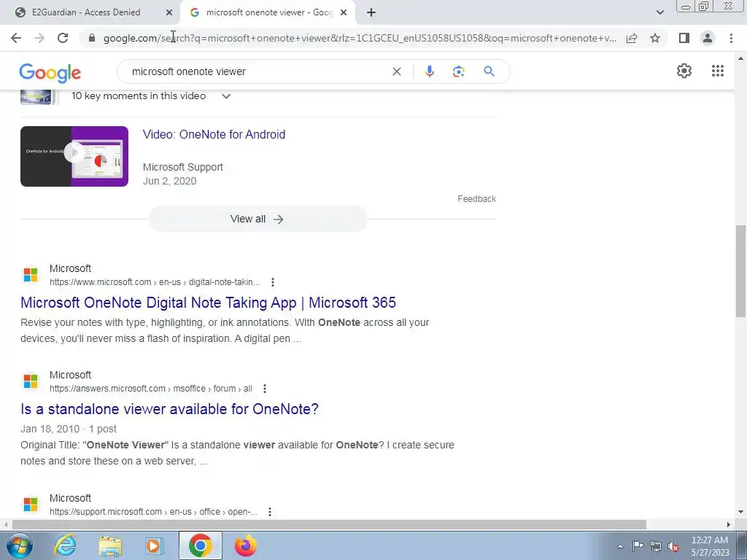This screenshot has width=747, height=560.
Task: Close the microsoft onenote viewer tab
Action: pyautogui.click(x=344, y=12)
